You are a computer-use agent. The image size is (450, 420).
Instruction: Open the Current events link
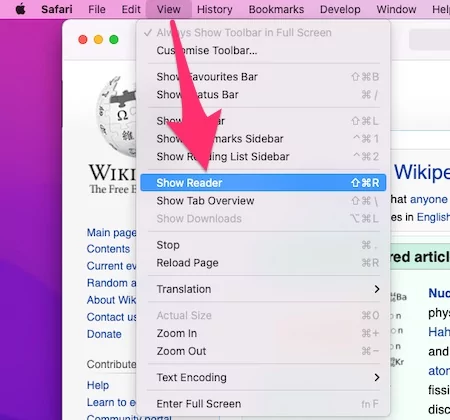[x=111, y=266]
